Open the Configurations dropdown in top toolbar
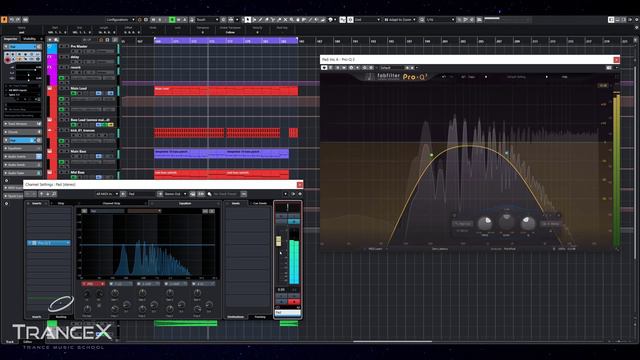The width and height of the screenshot is (640, 360). (120, 20)
